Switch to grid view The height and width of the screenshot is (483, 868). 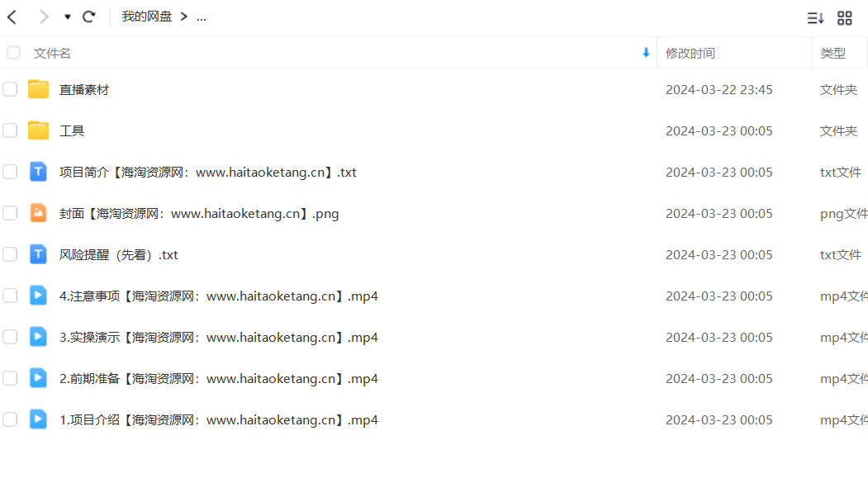845,18
